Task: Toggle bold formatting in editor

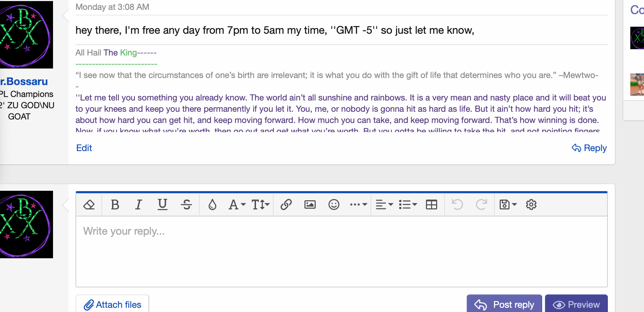Action: pyautogui.click(x=115, y=204)
